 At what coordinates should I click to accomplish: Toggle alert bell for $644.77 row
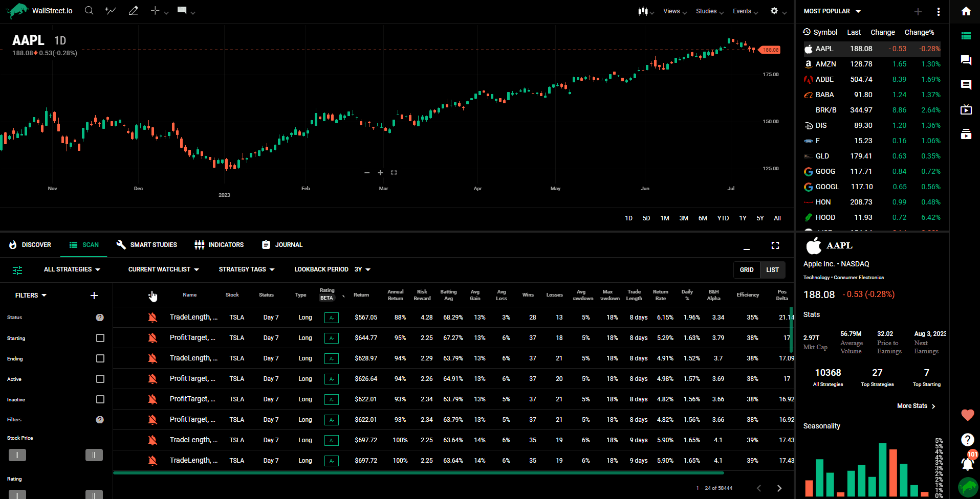[153, 338]
